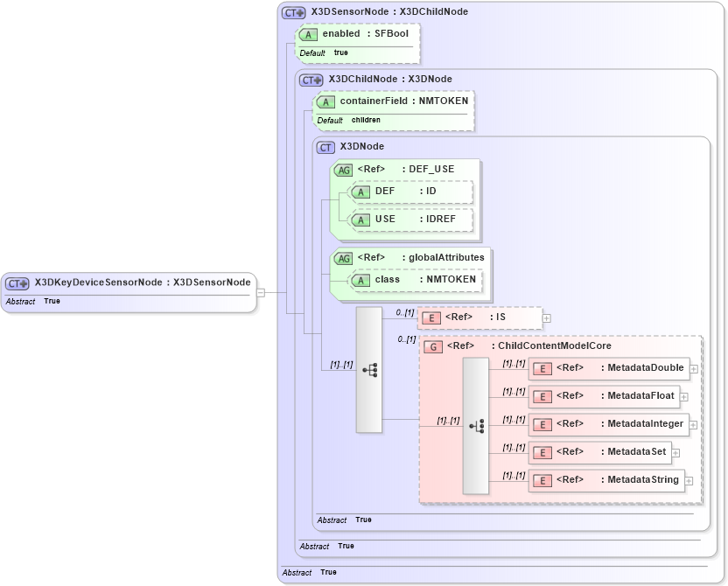The width and height of the screenshot is (728, 586).
Task: Select the DEF : ID attribute
Action: [x=406, y=191]
